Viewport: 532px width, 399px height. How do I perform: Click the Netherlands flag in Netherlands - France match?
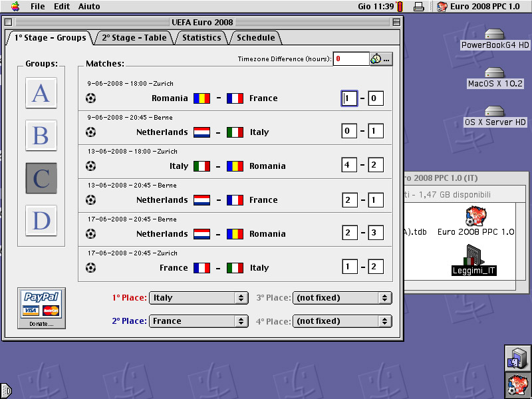[202, 200]
